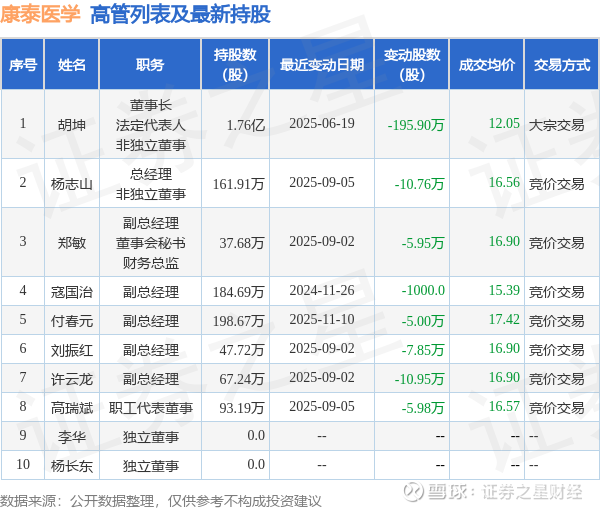Screen dimensions: 600x510
Task: Click 郑敏's position 董事会秘书
Action: (x=151, y=243)
